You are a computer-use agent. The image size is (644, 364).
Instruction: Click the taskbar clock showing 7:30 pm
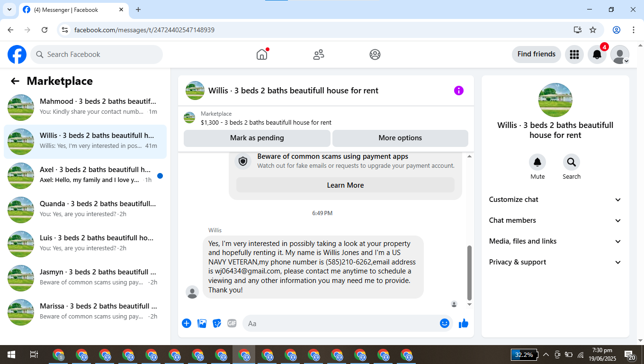[x=602, y=355]
